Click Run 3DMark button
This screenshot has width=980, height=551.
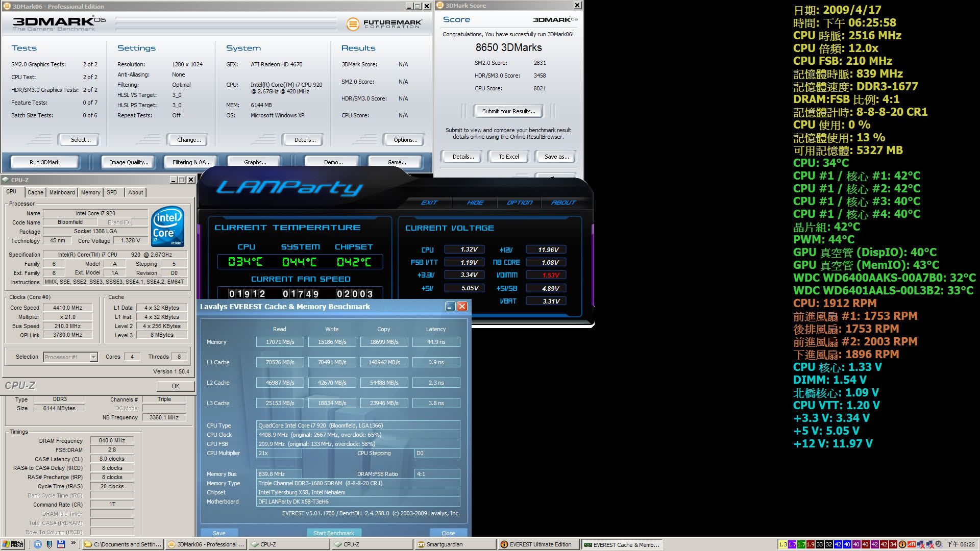[44, 162]
